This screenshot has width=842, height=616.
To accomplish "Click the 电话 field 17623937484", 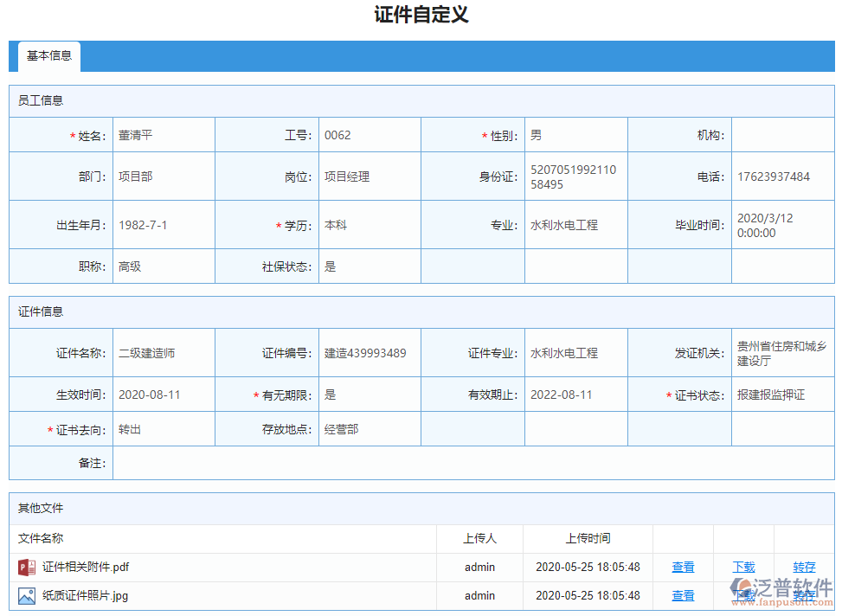I will [781, 176].
